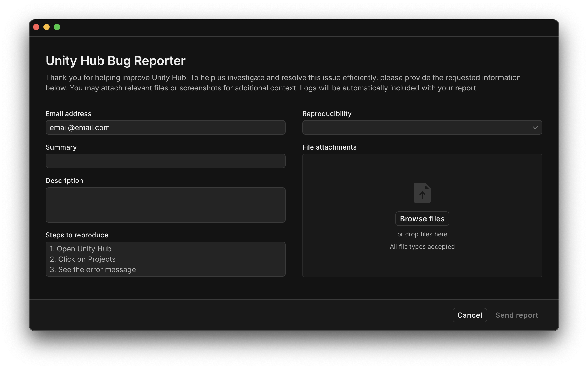The width and height of the screenshot is (588, 369).
Task: Open the Reproducibility dropdown
Action: (422, 127)
